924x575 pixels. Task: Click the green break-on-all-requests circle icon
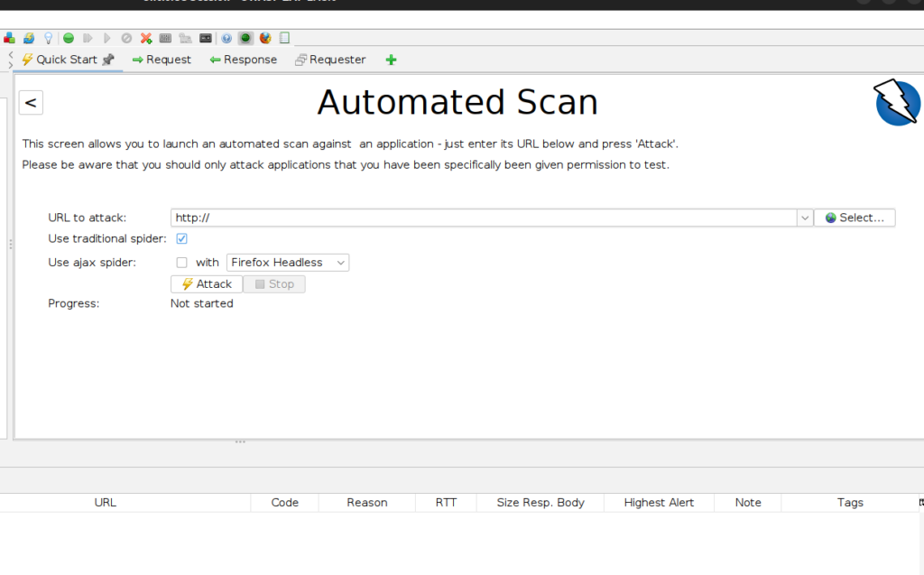pyautogui.click(x=69, y=38)
